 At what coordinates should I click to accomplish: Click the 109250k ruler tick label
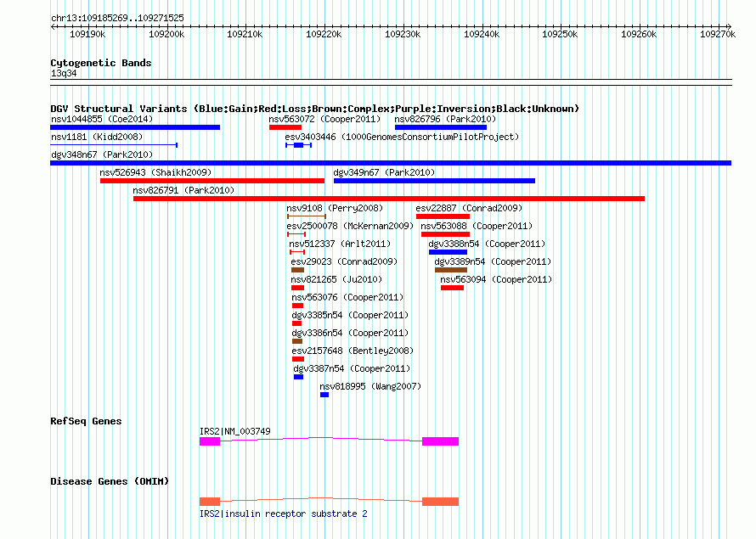pyautogui.click(x=560, y=34)
